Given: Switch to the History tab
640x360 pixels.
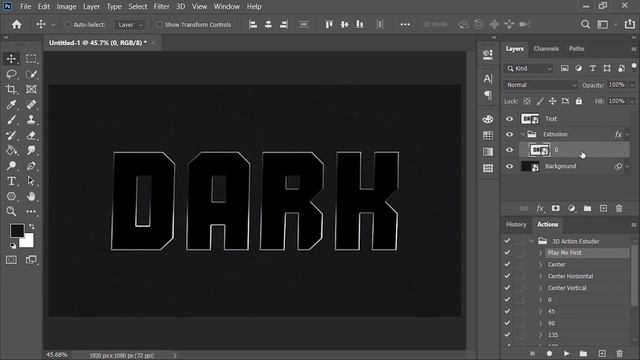Looking at the screenshot, I should point(516,224).
